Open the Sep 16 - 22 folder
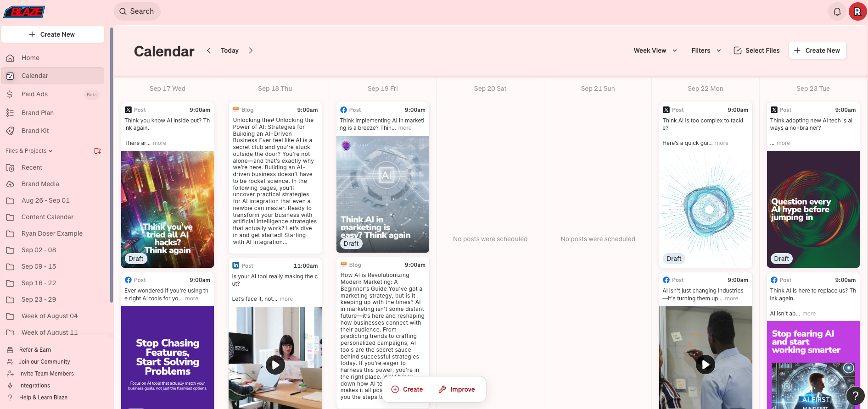The width and height of the screenshot is (868, 409). click(39, 283)
